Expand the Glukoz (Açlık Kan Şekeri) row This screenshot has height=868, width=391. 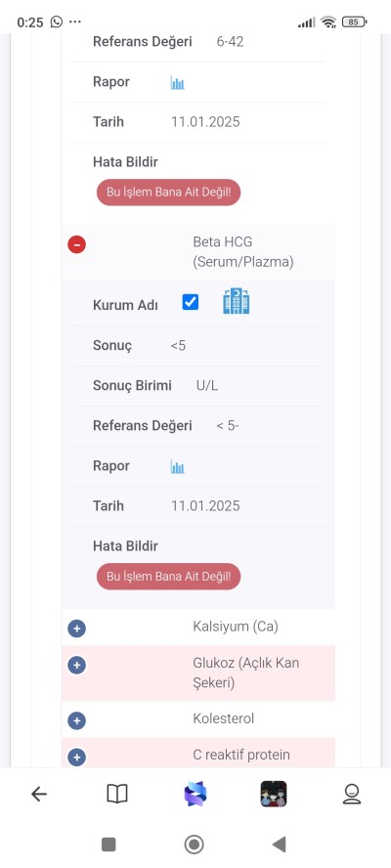pyautogui.click(x=76, y=665)
